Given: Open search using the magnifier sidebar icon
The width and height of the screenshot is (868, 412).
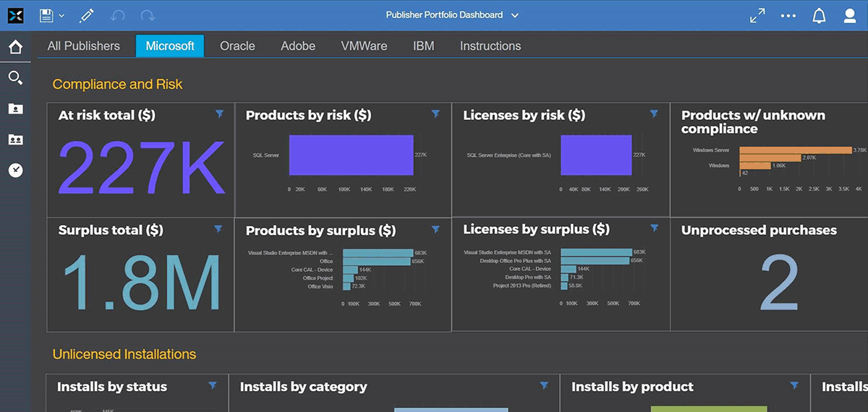Looking at the screenshot, I should pos(15,78).
